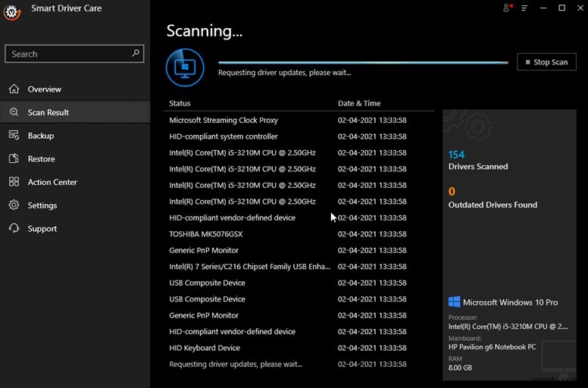Click the Backup sidebar icon
This screenshot has height=388, width=588.
click(x=14, y=136)
